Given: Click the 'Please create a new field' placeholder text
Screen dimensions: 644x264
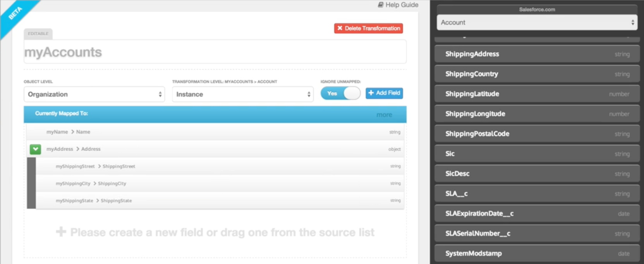Looking at the screenshot, I should [x=222, y=232].
